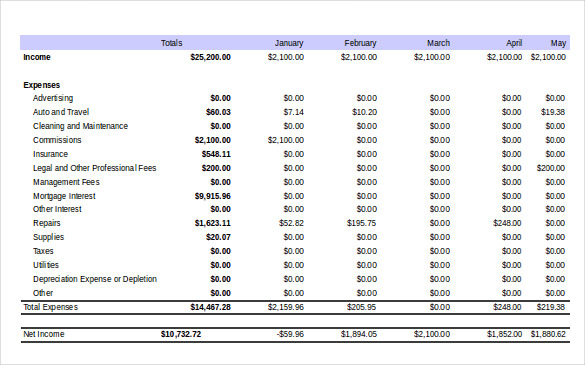Select the Totals column header
585x365 pixels.
click(x=172, y=43)
